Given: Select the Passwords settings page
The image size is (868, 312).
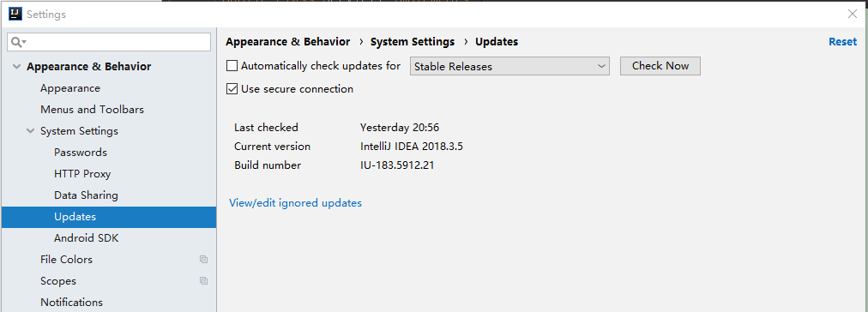Looking at the screenshot, I should pos(81,152).
